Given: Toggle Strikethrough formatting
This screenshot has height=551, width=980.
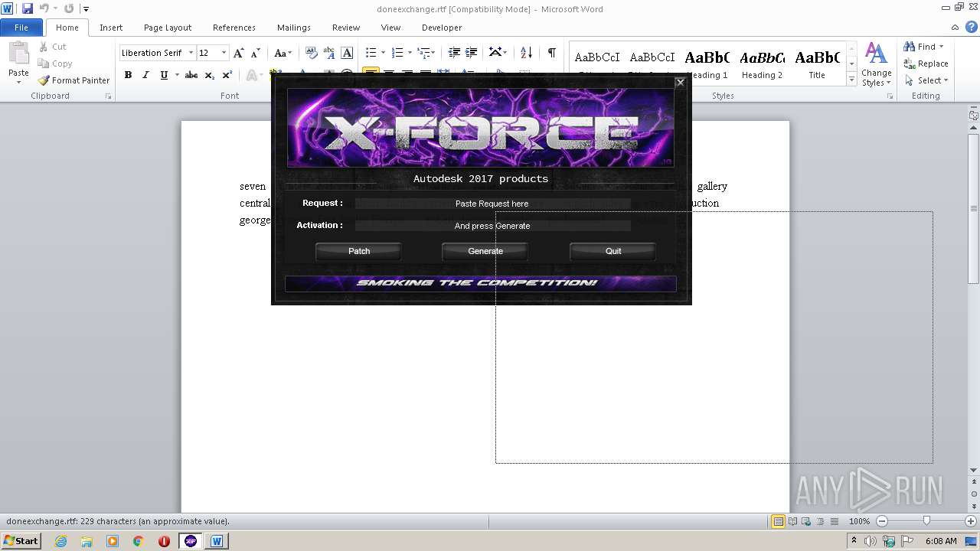Looking at the screenshot, I should click(x=191, y=75).
